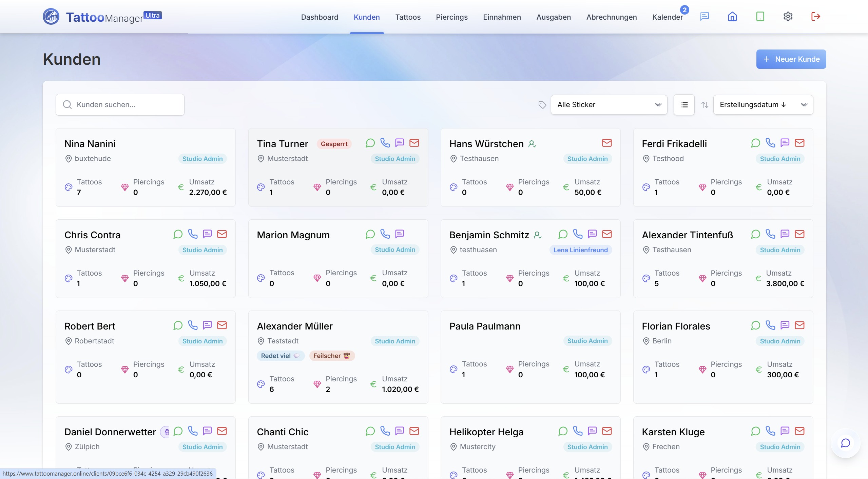Navigate to the Einnahmen tab

click(x=502, y=17)
